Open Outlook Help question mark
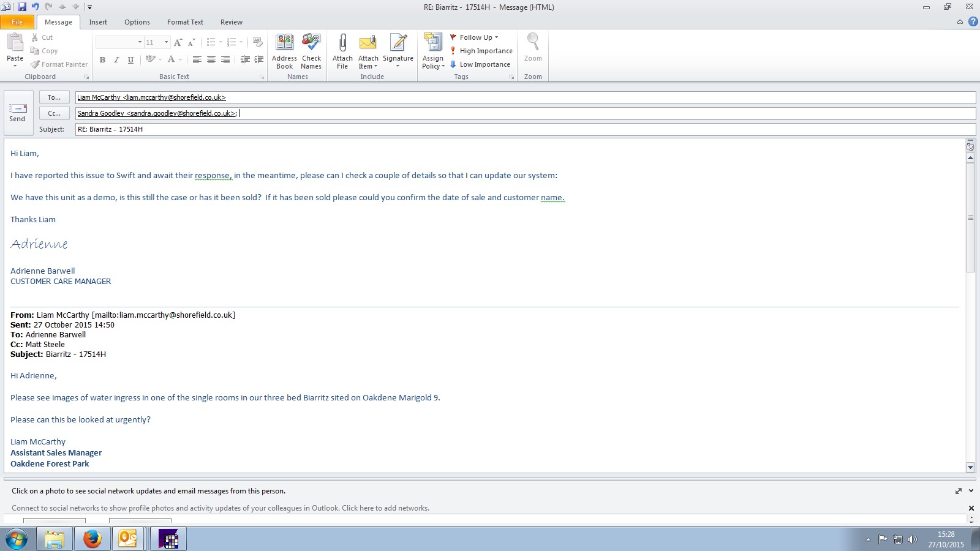Image resolution: width=980 pixels, height=551 pixels. click(x=973, y=22)
